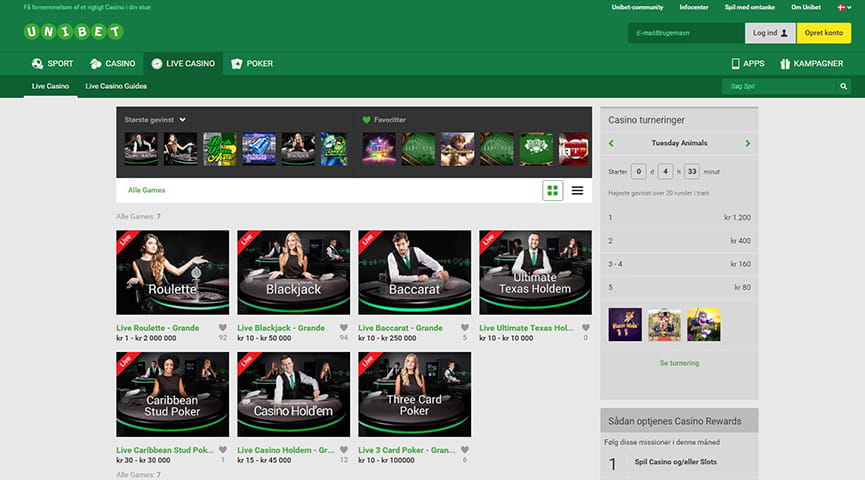Focus the Søg Spil search field
This screenshot has height=480, width=865.
click(x=779, y=86)
